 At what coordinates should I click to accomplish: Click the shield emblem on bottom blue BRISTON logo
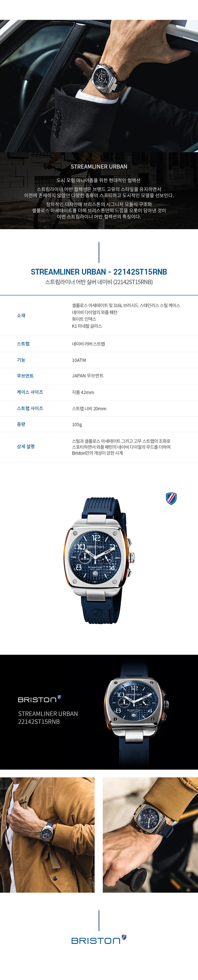tap(124, 937)
